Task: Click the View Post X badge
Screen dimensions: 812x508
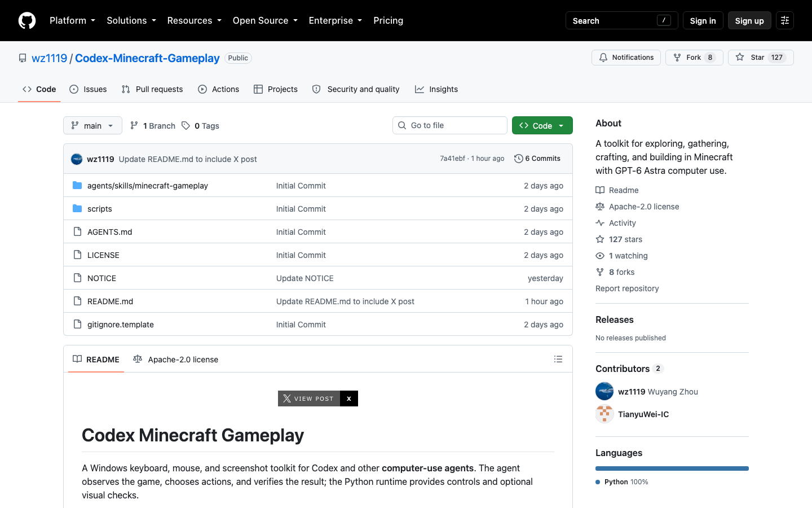Action: pyautogui.click(x=318, y=398)
